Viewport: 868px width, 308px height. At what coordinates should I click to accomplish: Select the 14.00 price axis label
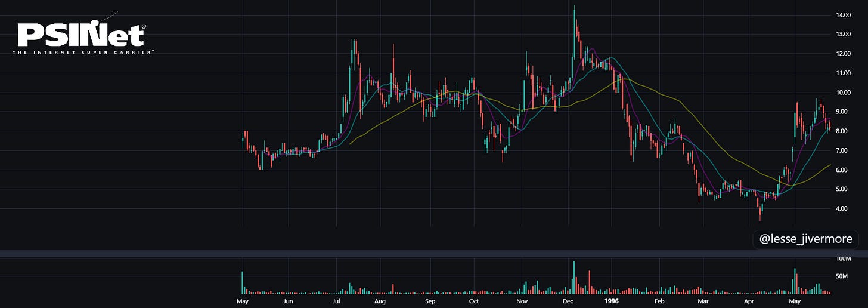pos(845,15)
